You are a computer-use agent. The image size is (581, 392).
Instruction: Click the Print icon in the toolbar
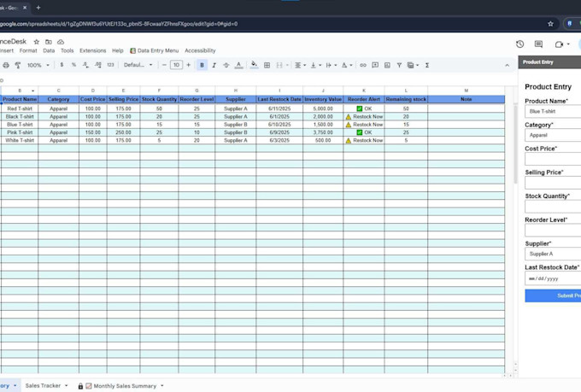pos(6,65)
